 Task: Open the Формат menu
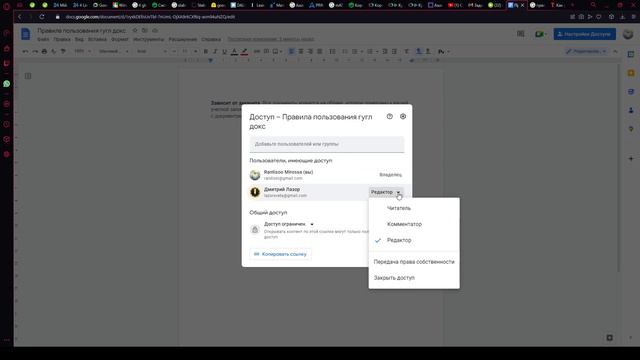tap(120, 39)
